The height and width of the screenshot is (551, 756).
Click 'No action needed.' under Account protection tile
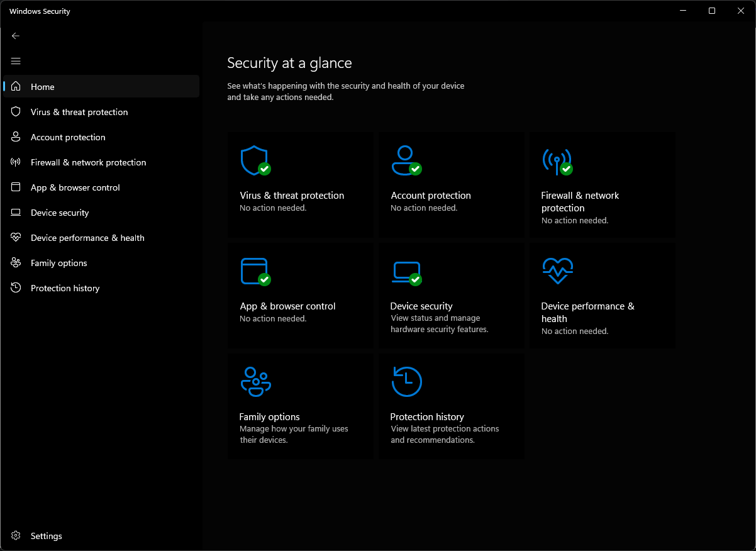[424, 208]
